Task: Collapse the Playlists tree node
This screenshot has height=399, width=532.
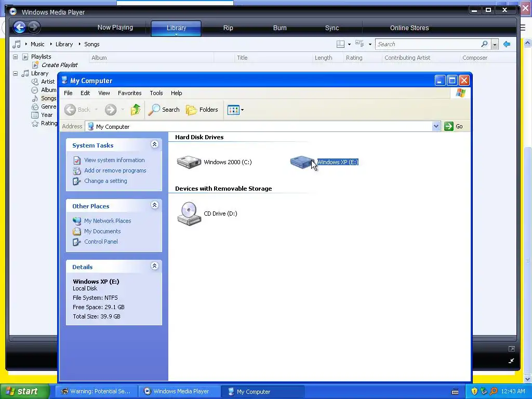Action: point(15,57)
